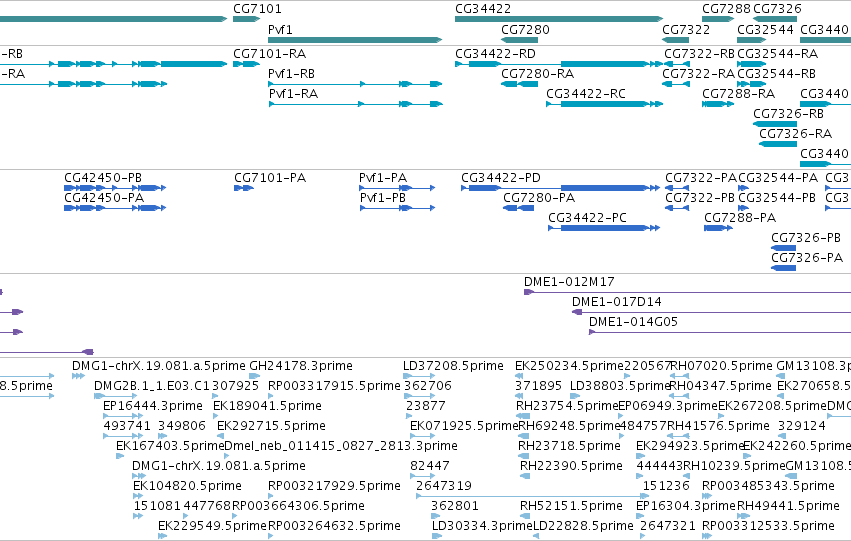Click EST label EK104820.5prime

pos(187,487)
